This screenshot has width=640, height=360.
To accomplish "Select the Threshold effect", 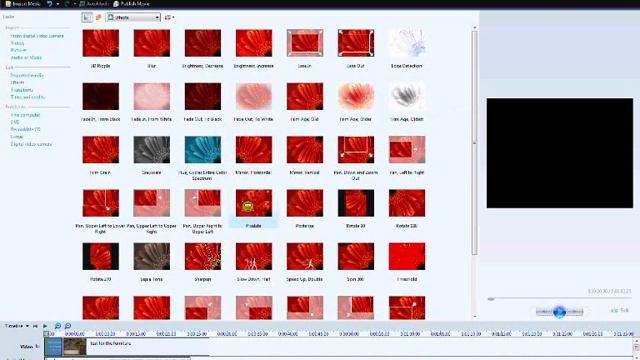I will click(x=407, y=256).
